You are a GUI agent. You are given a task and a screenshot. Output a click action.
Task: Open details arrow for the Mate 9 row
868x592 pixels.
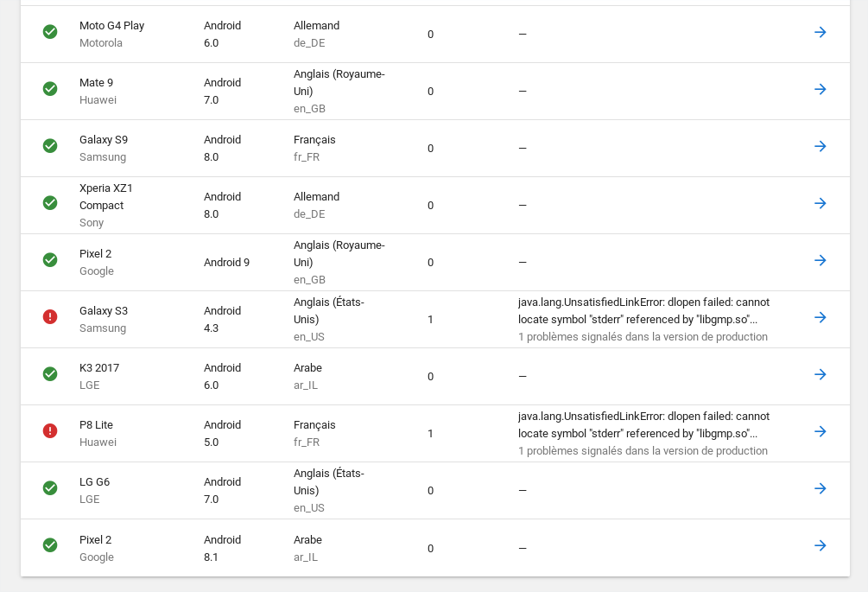click(x=820, y=89)
